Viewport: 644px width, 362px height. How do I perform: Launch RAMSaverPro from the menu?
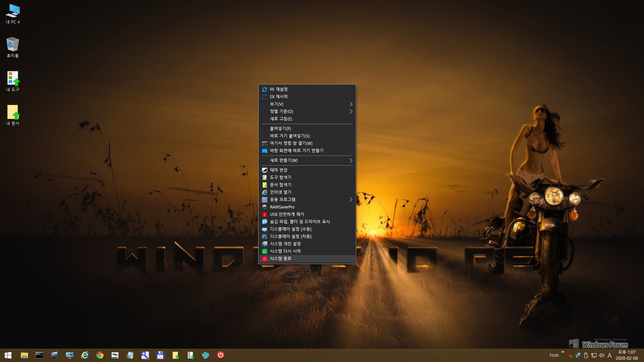point(307,207)
